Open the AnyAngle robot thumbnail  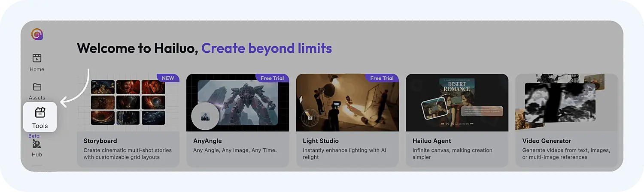pyautogui.click(x=238, y=102)
